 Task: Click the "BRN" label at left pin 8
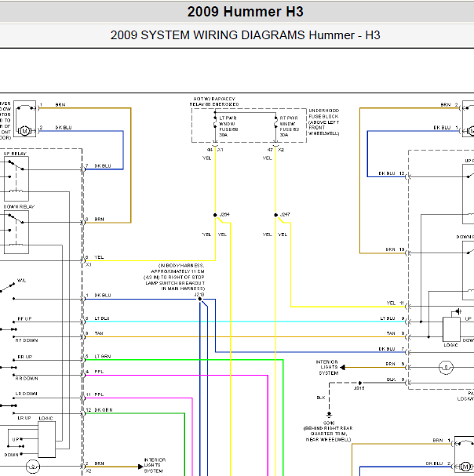(x=99, y=219)
